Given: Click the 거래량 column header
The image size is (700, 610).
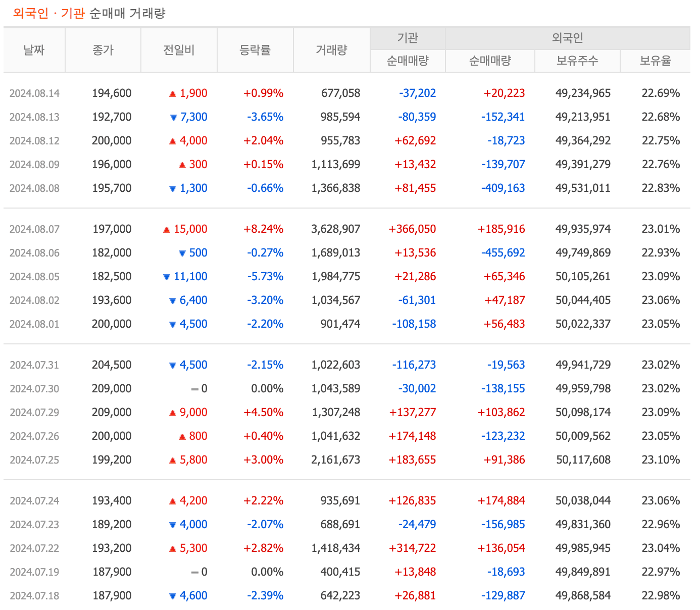Looking at the screenshot, I should click(x=331, y=49).
